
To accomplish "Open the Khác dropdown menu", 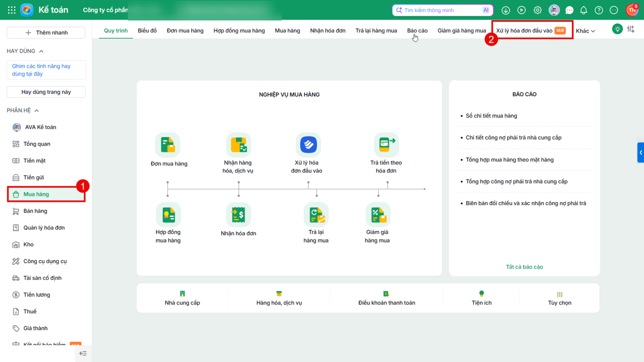I will coord(585,31).
